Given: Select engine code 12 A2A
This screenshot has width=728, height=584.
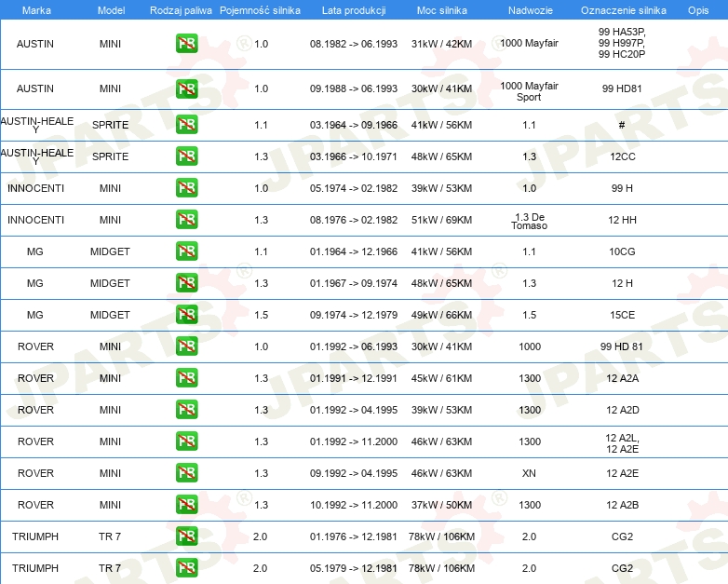Looking at the screenshot, I should click(623, 378).
